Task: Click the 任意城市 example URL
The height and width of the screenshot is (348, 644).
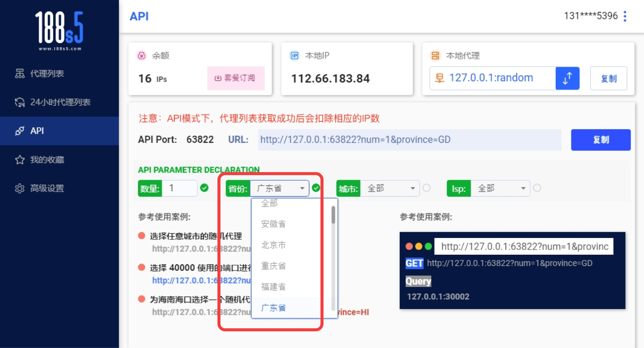Action: 202,249
